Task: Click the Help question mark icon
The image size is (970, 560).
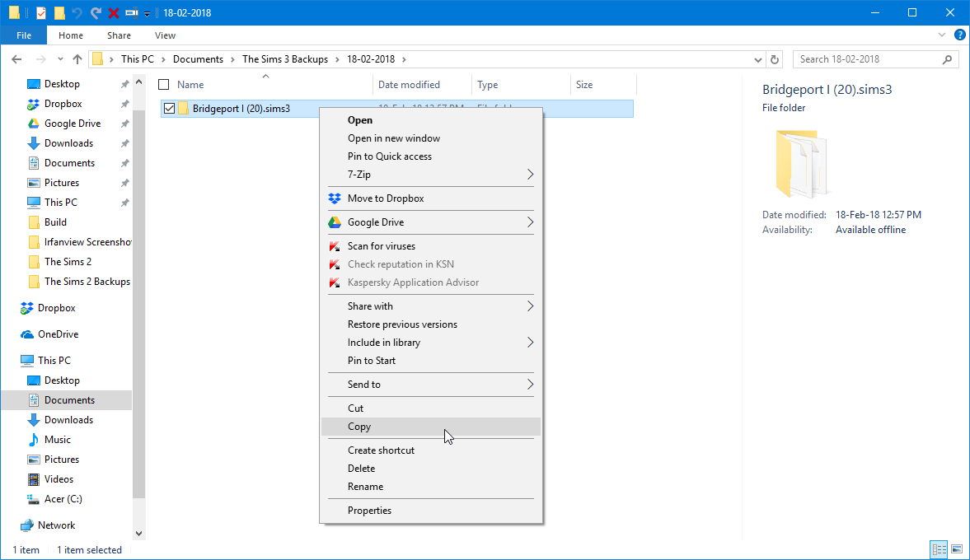Action: point(959,35)
